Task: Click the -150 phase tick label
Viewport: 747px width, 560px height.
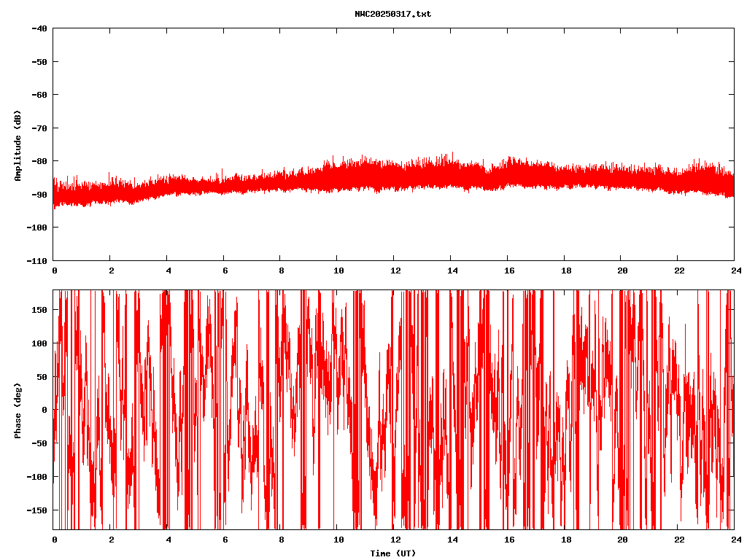Action: [36, 510]
